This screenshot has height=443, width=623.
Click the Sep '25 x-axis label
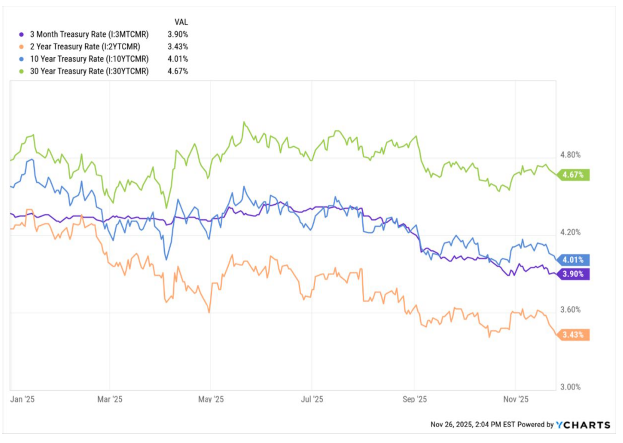point(414,399)
